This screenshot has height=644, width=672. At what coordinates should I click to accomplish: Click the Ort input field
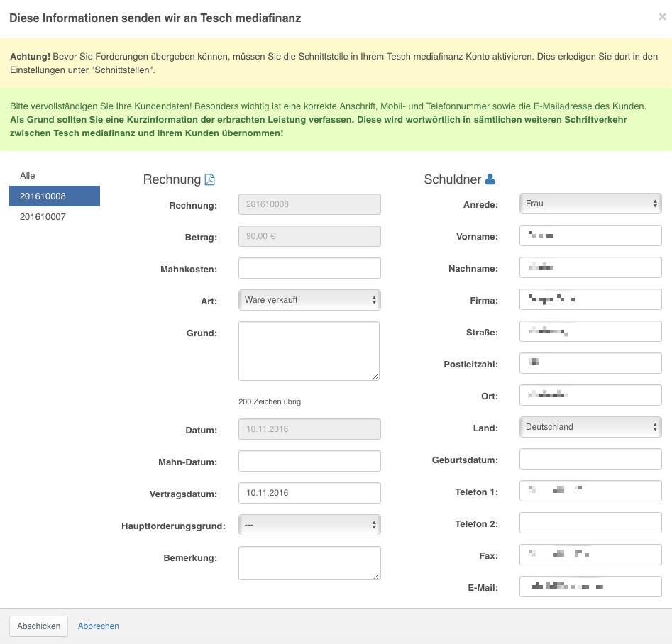click(590, 395)
